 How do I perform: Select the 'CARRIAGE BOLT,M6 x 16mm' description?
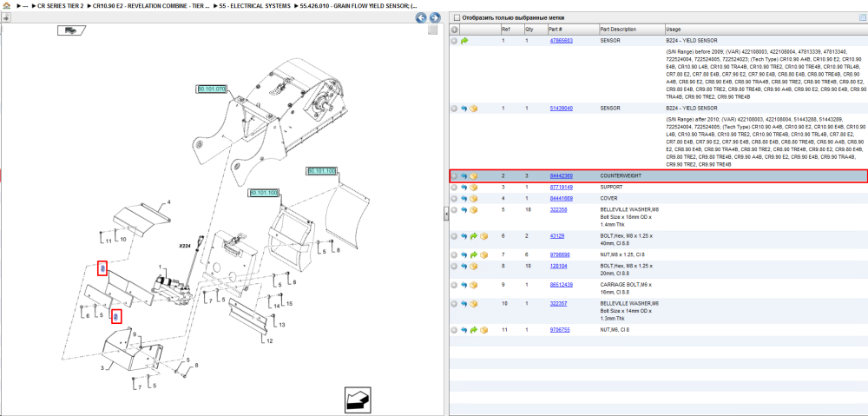(628, 288)
